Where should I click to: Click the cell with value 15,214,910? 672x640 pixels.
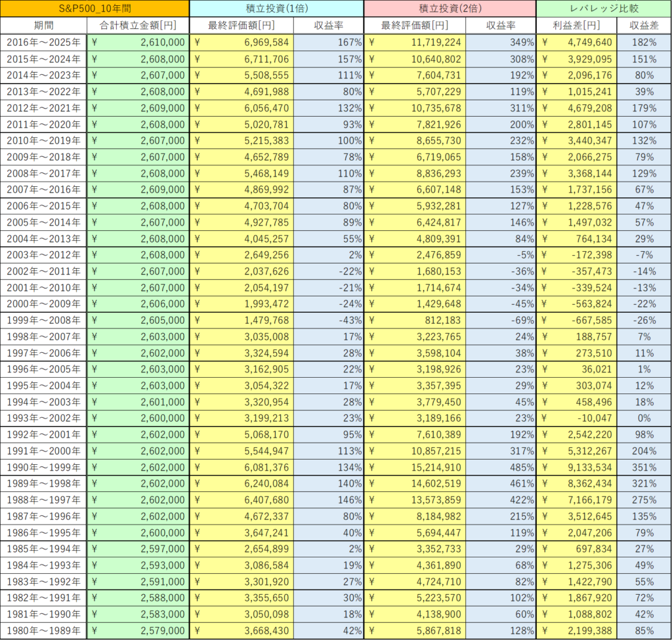point(415,468)
